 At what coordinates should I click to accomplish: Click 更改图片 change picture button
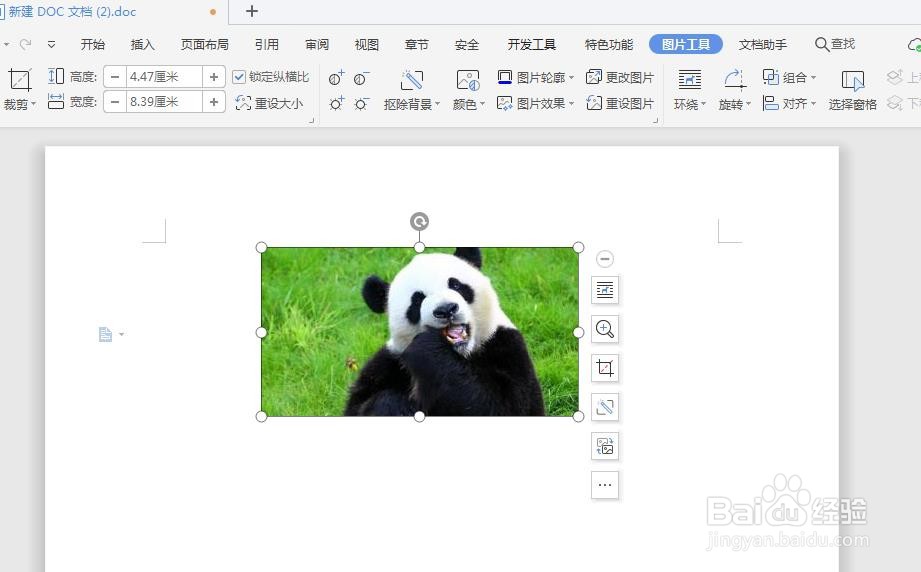click(x=620, y=77)
